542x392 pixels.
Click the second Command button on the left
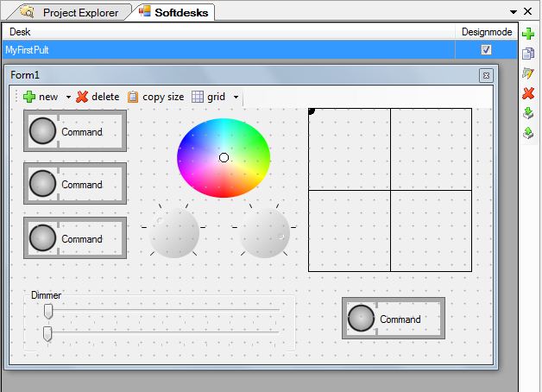point(75,184)
